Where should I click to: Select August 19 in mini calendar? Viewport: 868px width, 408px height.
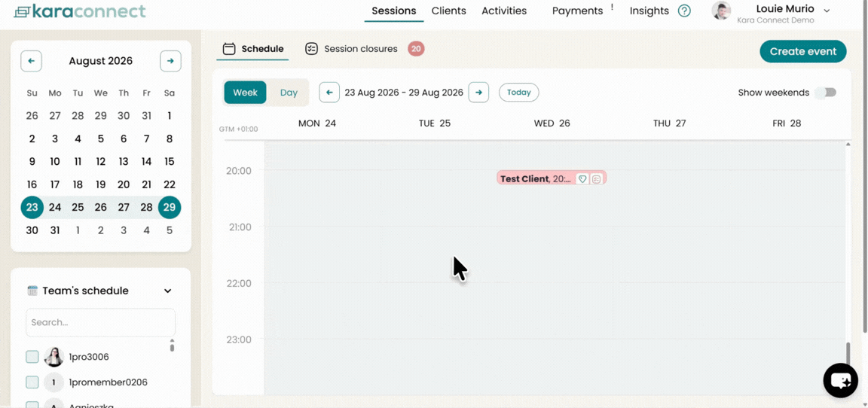(x=101, y=184)
